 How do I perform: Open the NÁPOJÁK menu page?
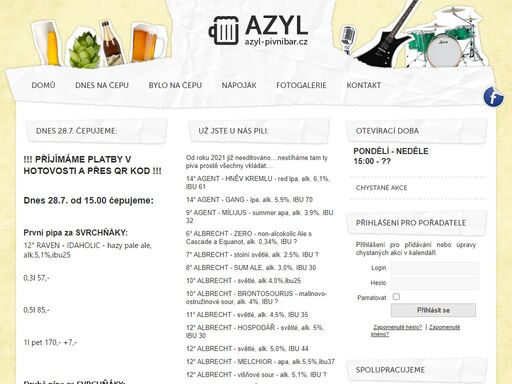pos(239,85)
